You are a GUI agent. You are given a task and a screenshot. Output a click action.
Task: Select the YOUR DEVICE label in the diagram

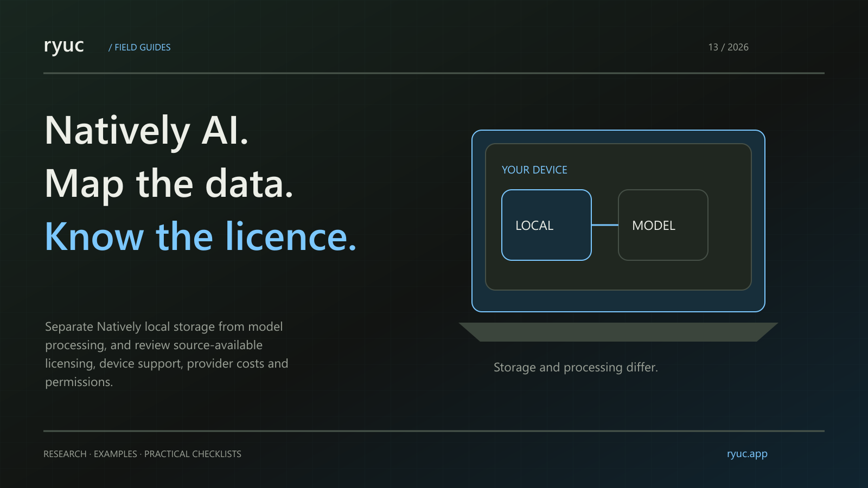point(534,170)
